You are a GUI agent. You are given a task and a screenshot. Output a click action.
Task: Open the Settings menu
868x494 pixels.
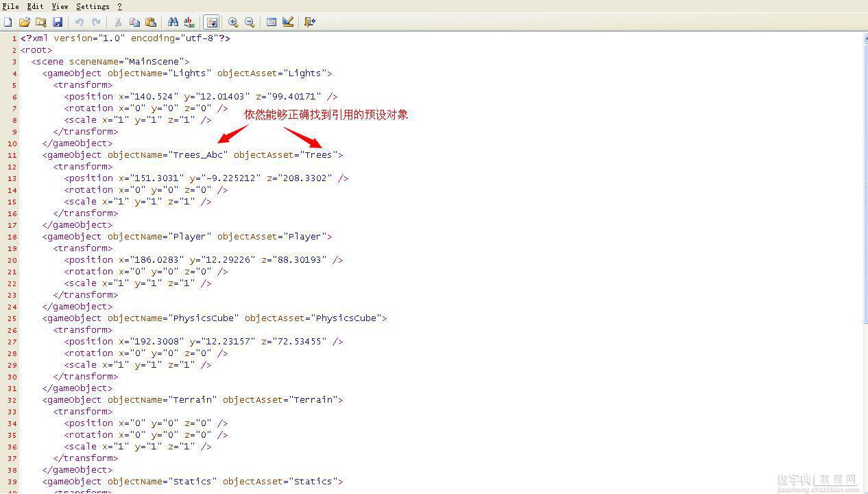click(93, 6)
